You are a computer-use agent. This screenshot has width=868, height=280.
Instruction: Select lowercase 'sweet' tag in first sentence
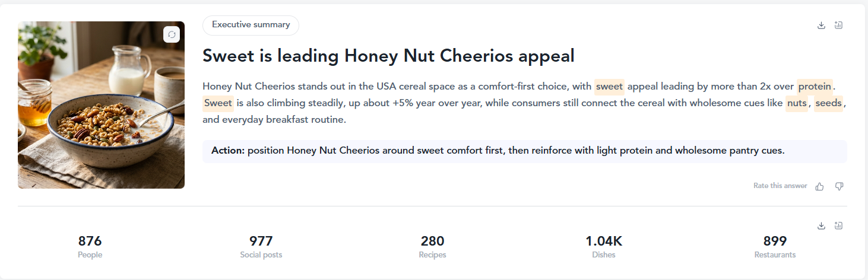[609, 87]
